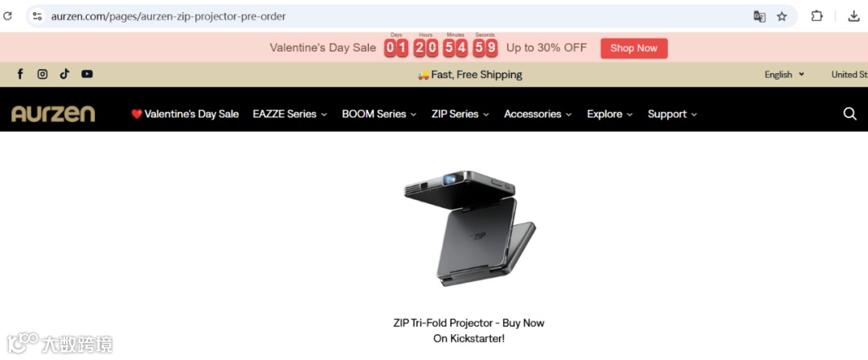View site information icon in address bar
This screenshot has height=360, width=868.
click(37, 16)
